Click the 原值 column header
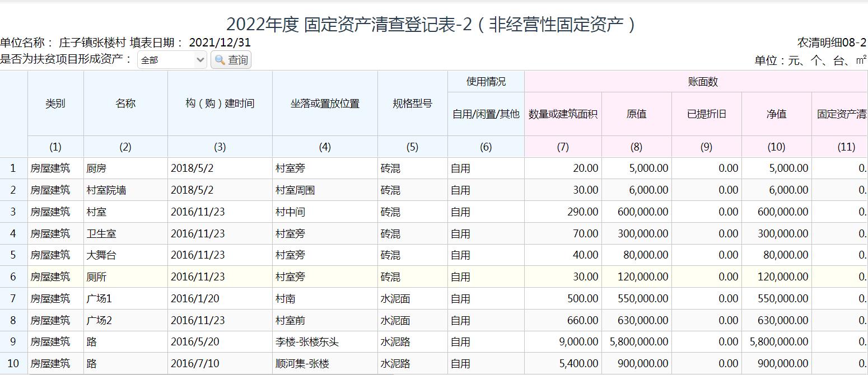Screen dimensions: 868x375 [636, 114]
